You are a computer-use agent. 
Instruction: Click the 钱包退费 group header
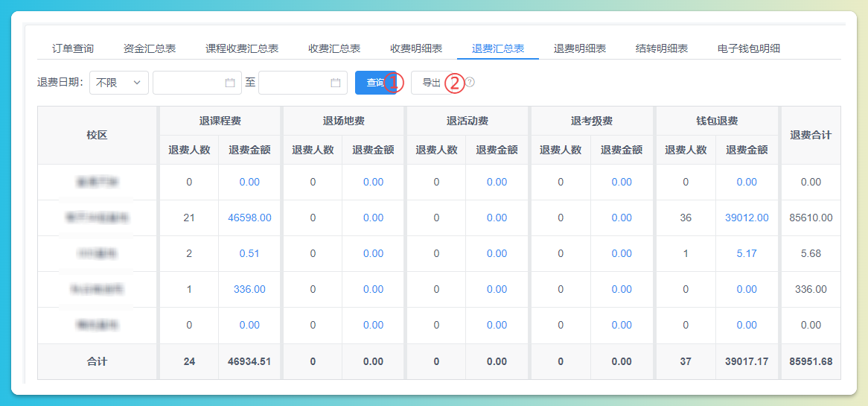tap(716, 121)
